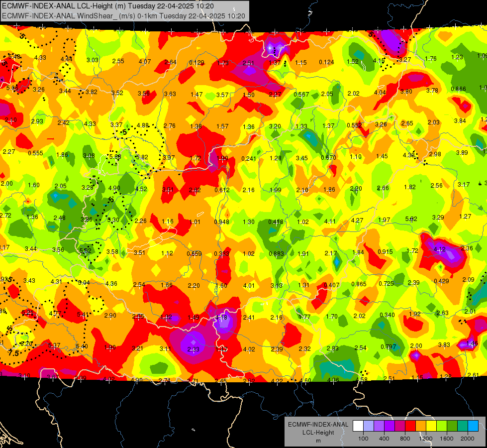Select the sky blue legend swatch
Image resolution: width=487 pixels, height=448 pixels.
point(473,426)
